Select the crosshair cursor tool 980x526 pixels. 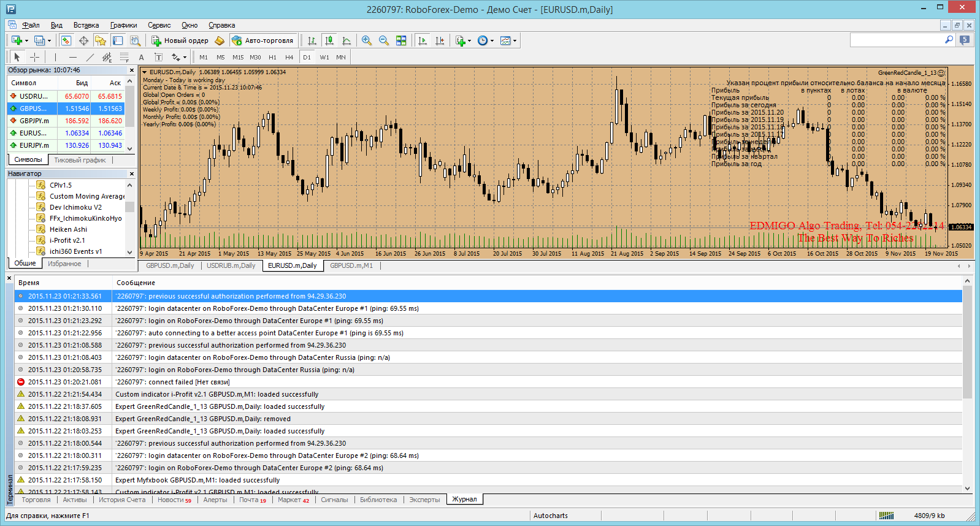click(x=35, y=57)
